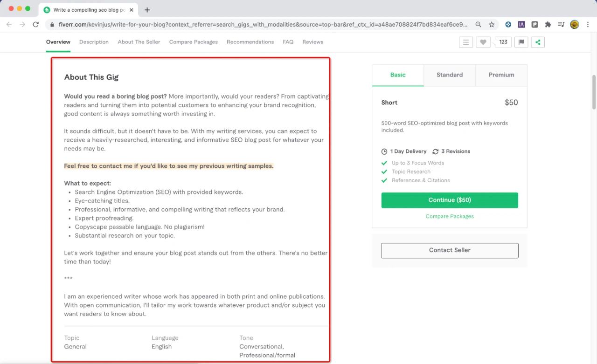The width and height of the screenshot is (597, 364).
Task: Click the green share icon
Action: (538, 42)
